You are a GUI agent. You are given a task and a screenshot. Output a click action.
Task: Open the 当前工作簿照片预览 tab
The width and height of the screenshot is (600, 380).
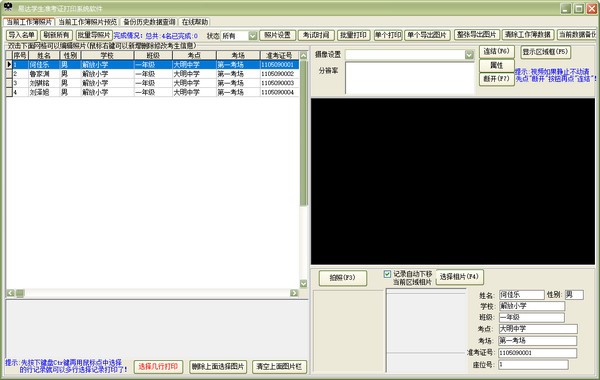click(x=87, y=22)
